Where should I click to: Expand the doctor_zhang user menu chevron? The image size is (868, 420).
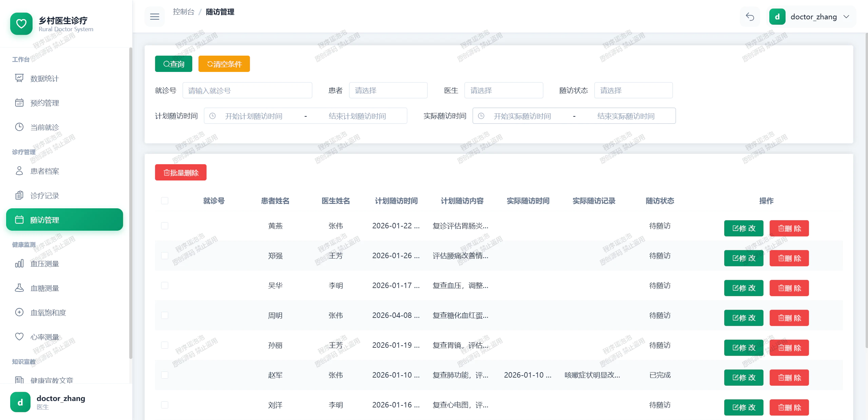(x=846, y=17)
